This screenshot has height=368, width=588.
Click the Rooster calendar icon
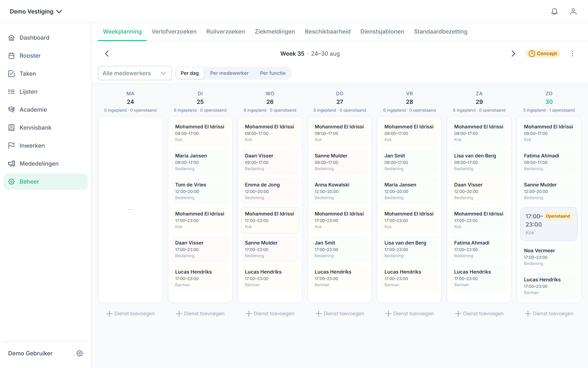pos(11,56)
